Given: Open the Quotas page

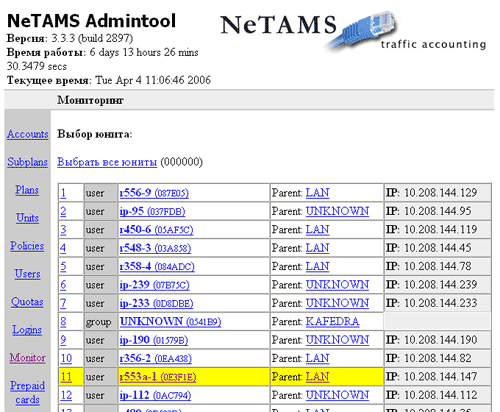Looking at the screenshot, I should pos(27,302).
